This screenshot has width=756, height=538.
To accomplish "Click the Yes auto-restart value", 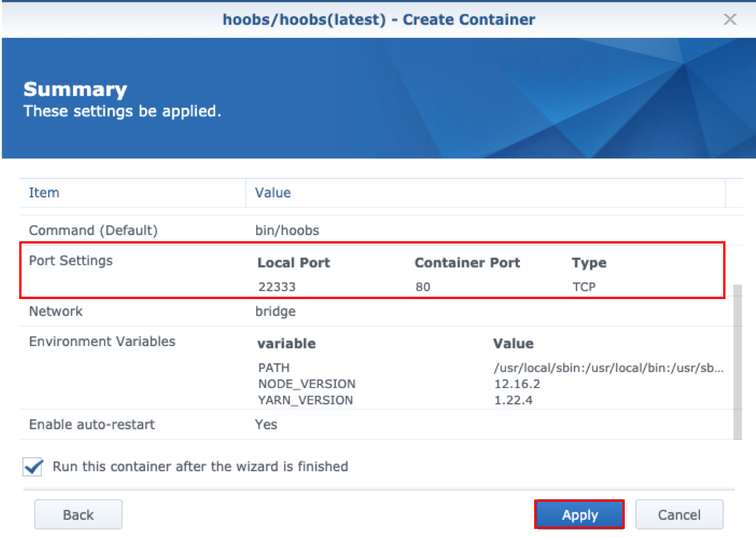I will [x=266, y=425].
